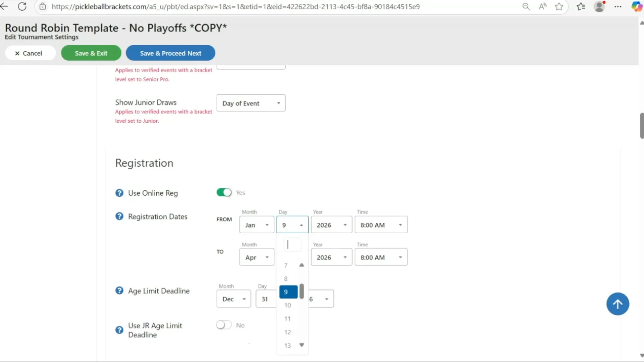644x362 pixels.
Task: Click the help icon next to Registration Dates
Action: (x=119, y=217)
